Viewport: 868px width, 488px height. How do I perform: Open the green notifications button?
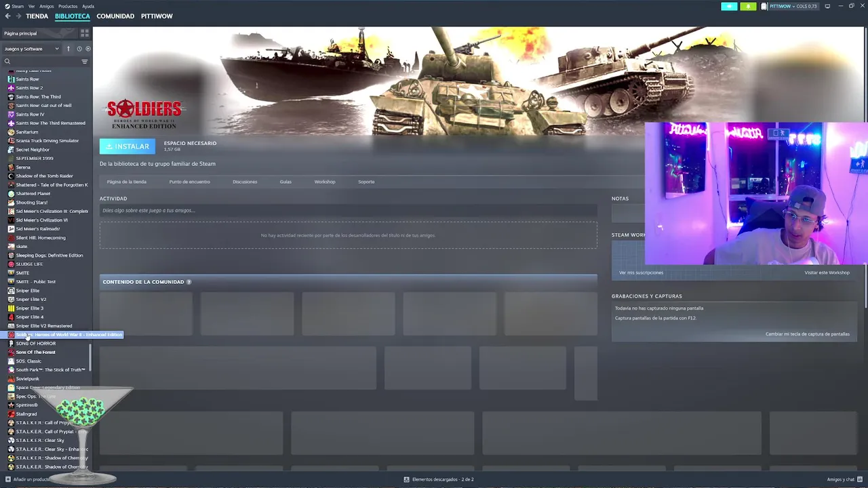[x=748, y=6]
